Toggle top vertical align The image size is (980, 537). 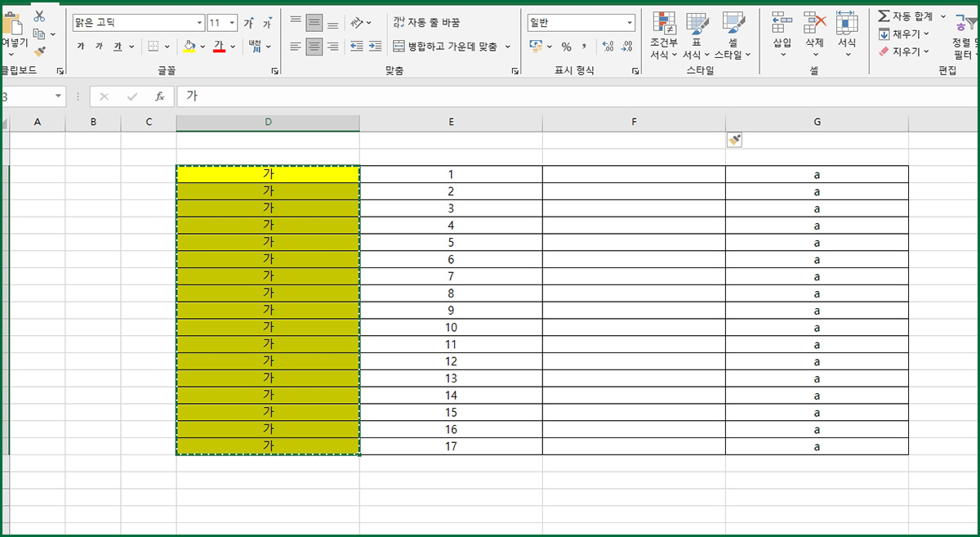296,23
